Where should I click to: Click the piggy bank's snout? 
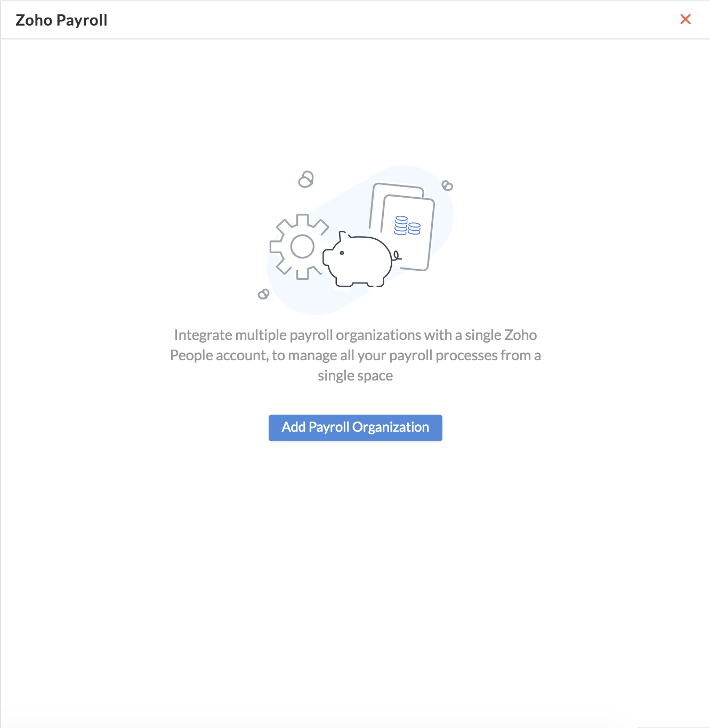327,257
